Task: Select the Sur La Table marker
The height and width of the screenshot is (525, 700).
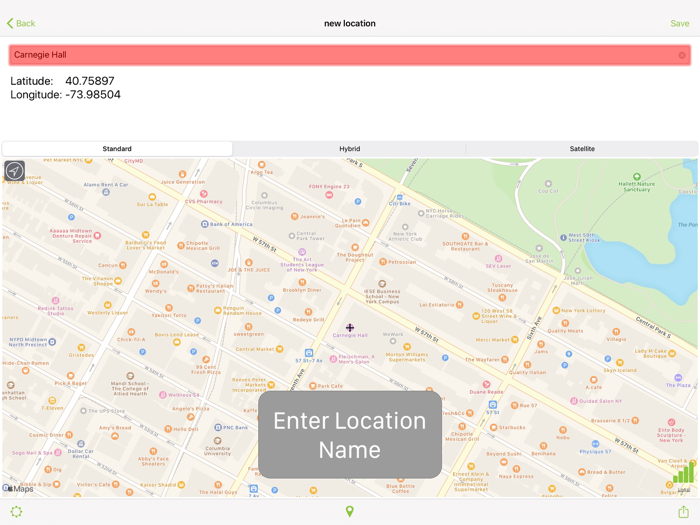Action: point(152,197)
